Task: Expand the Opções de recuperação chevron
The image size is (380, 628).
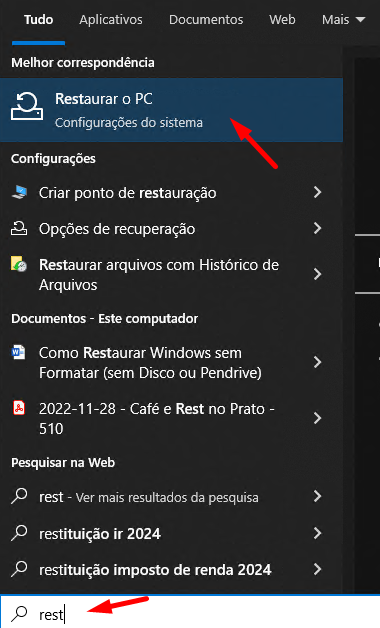Action: click(318, 228)
